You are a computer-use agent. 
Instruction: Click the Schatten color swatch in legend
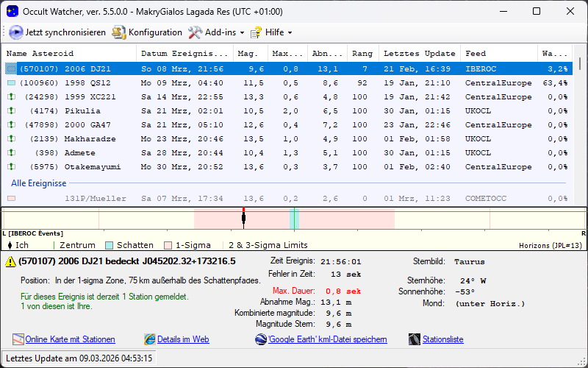[x=110, y=245]
